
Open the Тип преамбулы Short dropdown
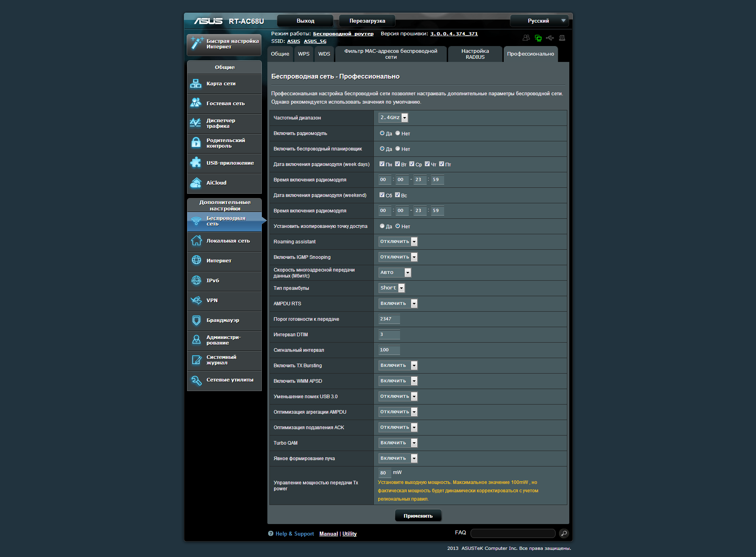click(392, 288)
